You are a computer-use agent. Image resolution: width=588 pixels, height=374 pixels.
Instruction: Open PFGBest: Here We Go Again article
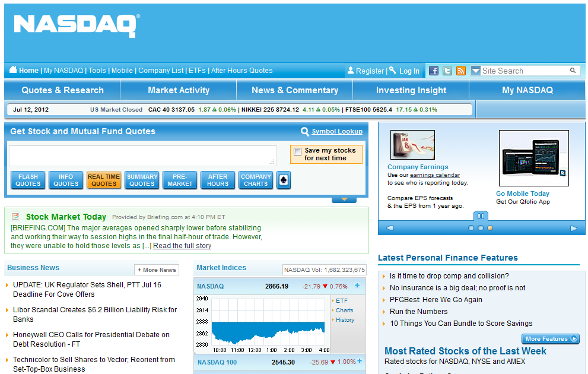click(436, 300)
